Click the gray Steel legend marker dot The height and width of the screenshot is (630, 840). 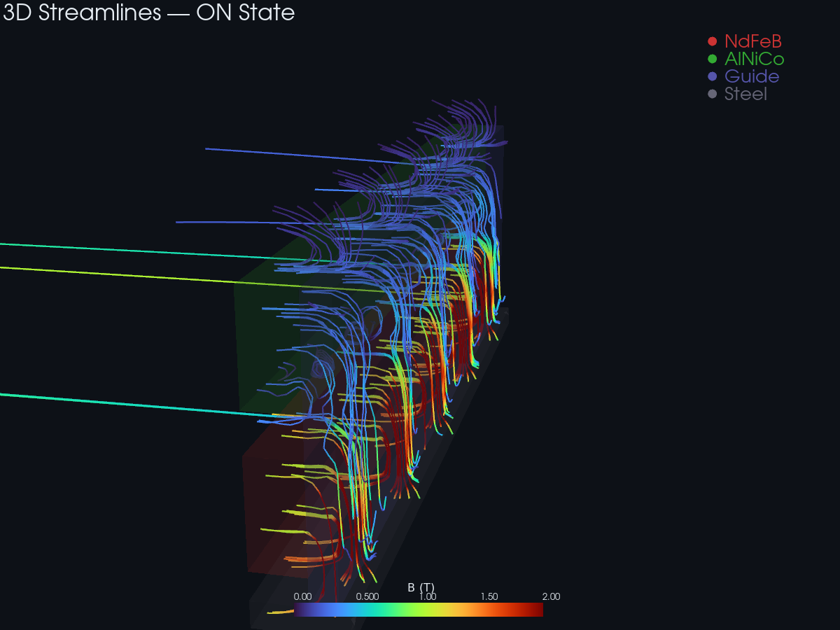[712, 94]
